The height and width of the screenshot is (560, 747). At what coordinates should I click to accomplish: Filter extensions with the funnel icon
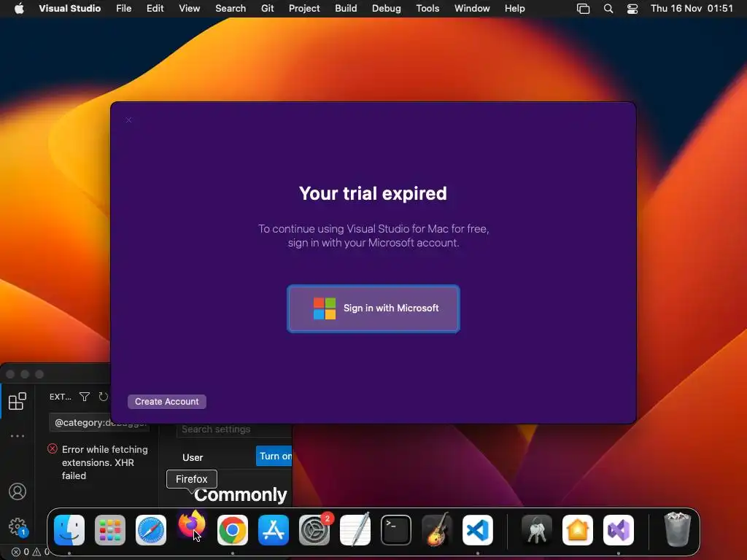click(85, 397)
